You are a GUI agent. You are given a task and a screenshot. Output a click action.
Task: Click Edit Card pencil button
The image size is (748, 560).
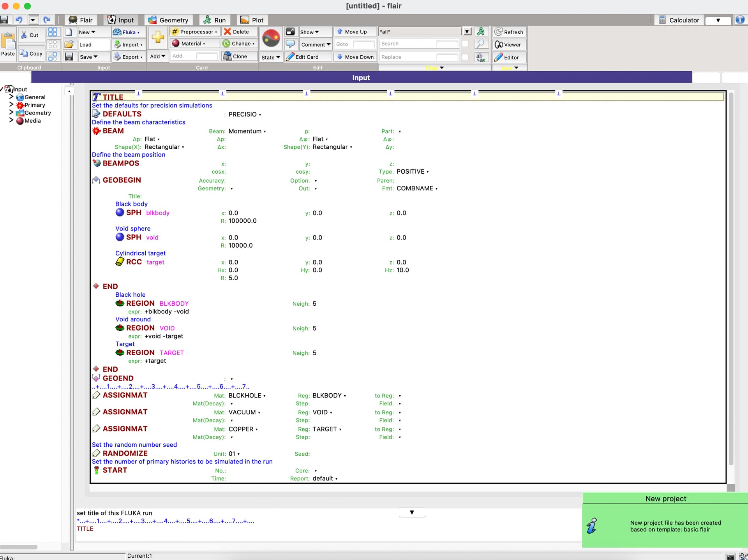tap(308, 57)
